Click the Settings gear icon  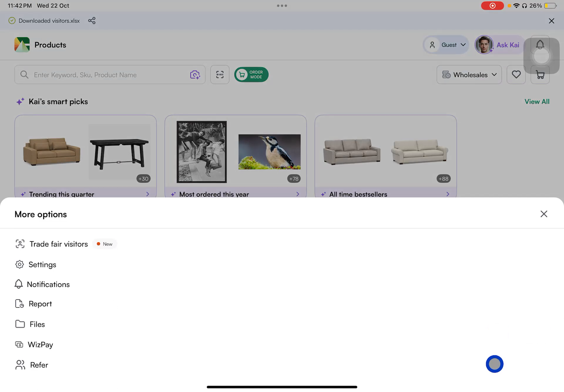coord(19,264)
